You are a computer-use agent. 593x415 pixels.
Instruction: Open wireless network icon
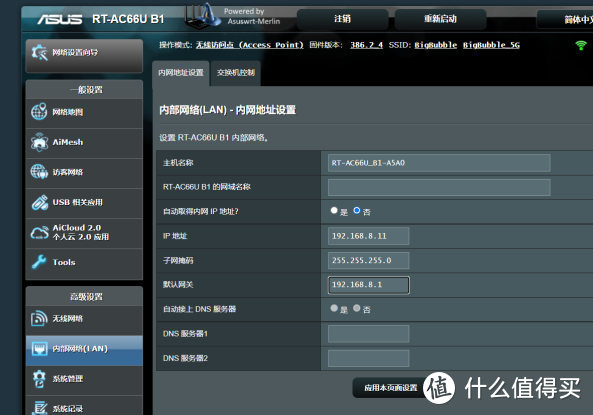point(39,319)
